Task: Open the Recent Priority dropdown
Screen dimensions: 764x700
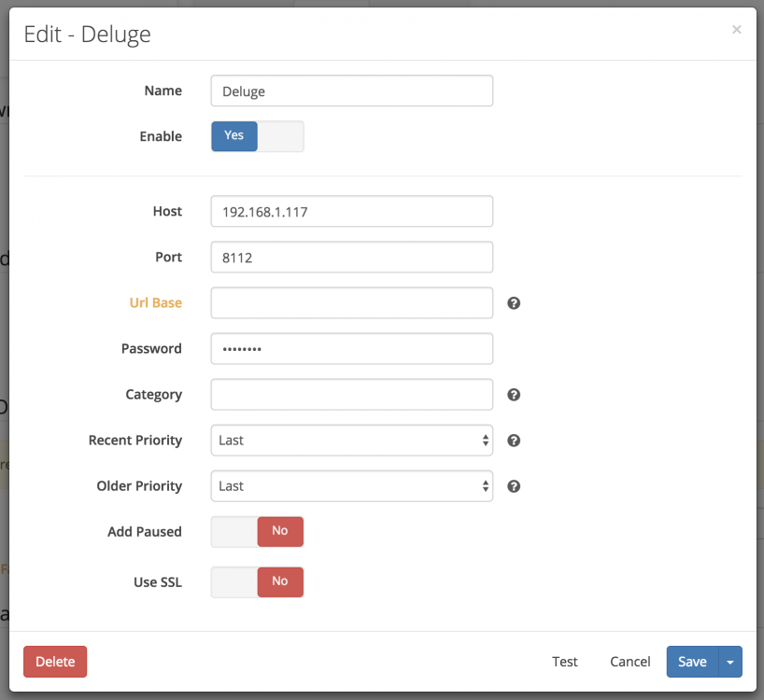Action: (x=352, y=440)
